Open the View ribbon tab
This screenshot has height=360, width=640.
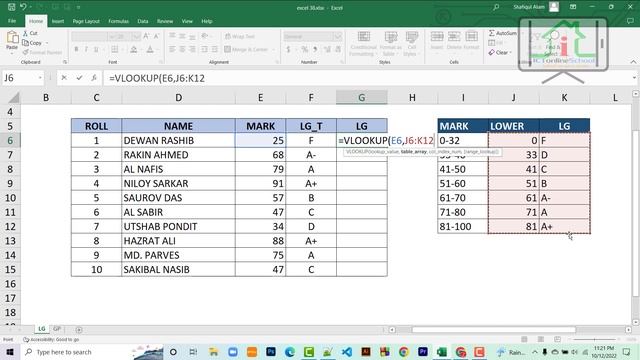pos(187,21)
